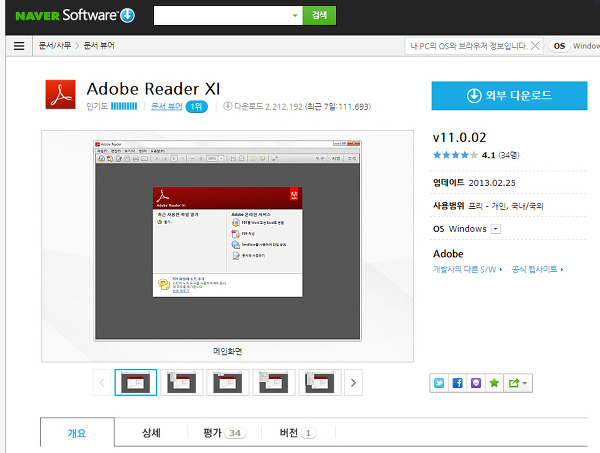
Task: Open the OS Windows dropdown
Action: (496, 229)
